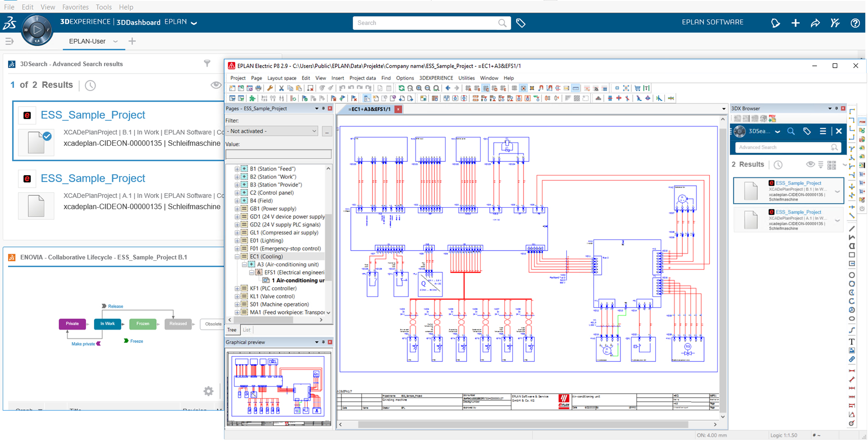Click the Print icon in EPLAN toolbar

pos(258,88)
